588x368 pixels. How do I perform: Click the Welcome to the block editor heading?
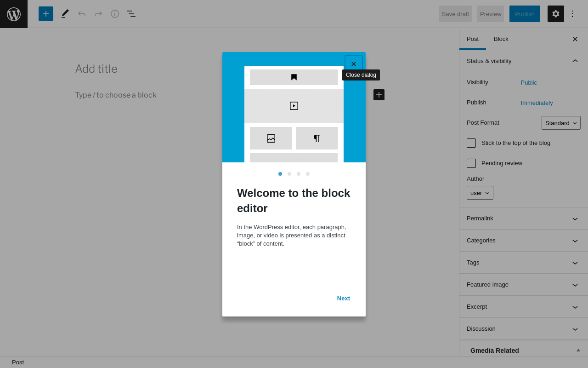(294, 201)
